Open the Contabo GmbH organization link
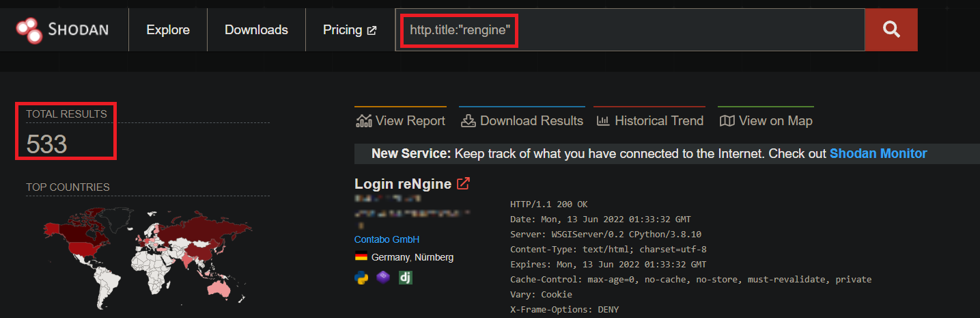The image size is (980, 318). (x=387, y=239)
